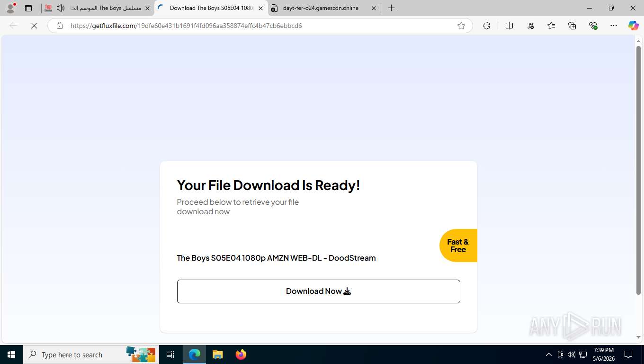Click the Fast & Free badge

[458, 246]
